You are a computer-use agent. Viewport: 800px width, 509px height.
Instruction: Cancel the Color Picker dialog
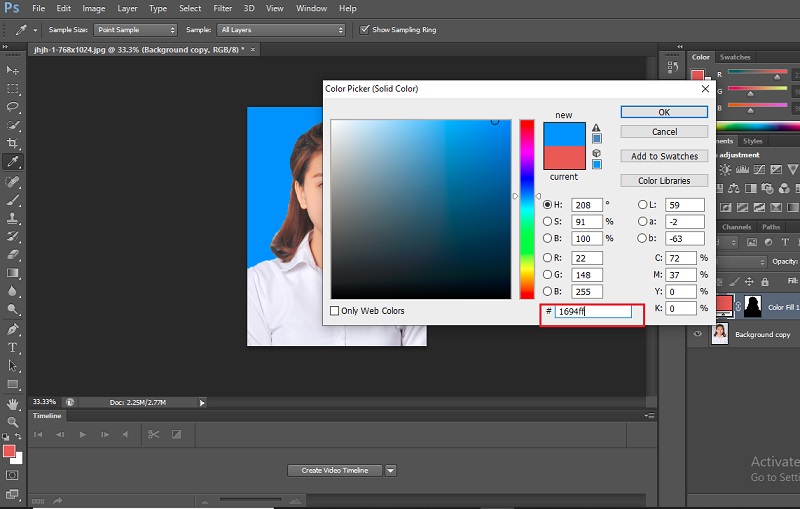pyautogui.click(x=664, y=132)
